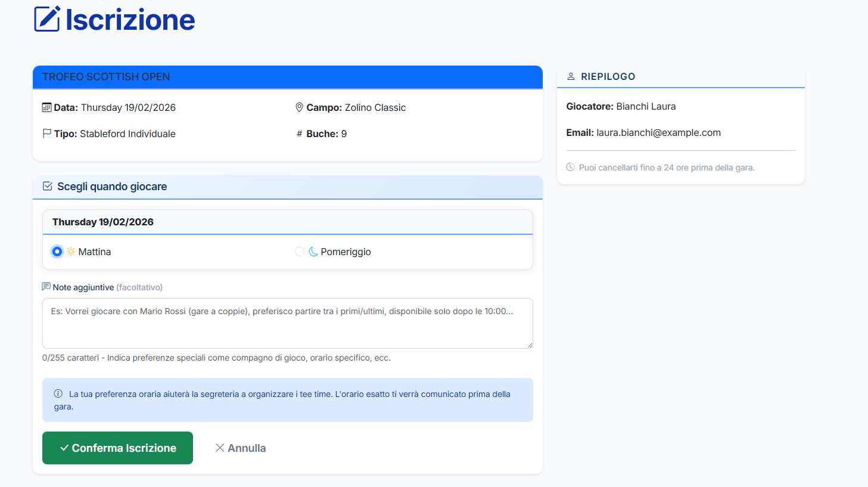This screenshot has width=868, height=487.
Task: Click the checklist icon in Scegli quando giocare header
Action: coord(47,186)
